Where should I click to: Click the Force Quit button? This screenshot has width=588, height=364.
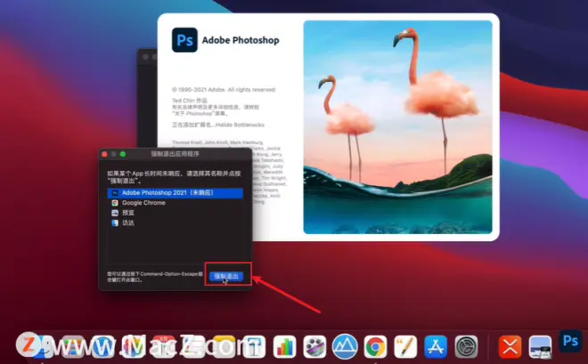tap(226, 277)
